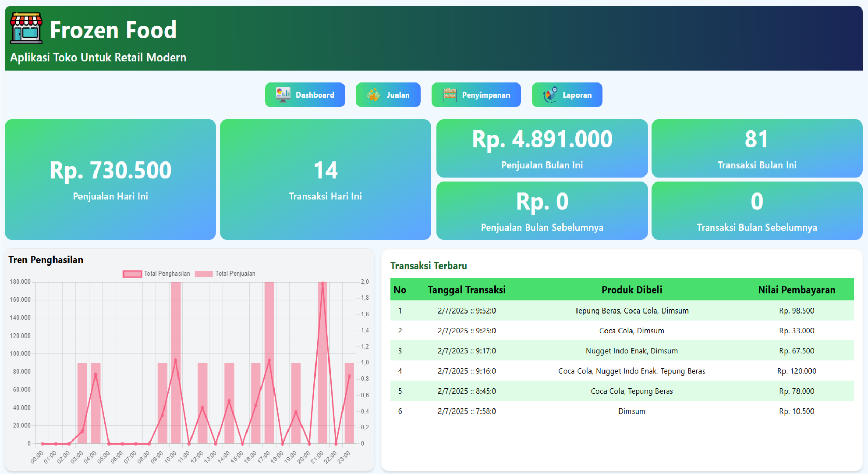Click 'Aplikasi Toko Untuk Retail Modern' subtitle
Screen dimensions: 868x474
click(x=98, y=57)
